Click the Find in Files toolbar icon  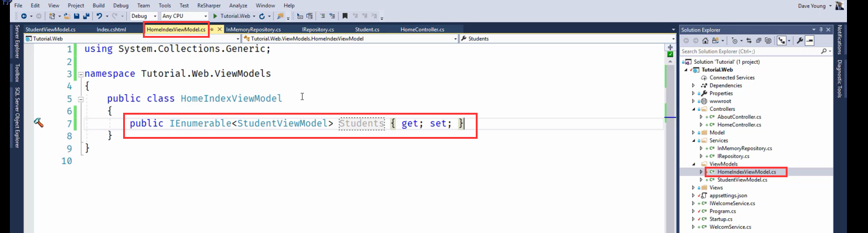click(280, 15)
